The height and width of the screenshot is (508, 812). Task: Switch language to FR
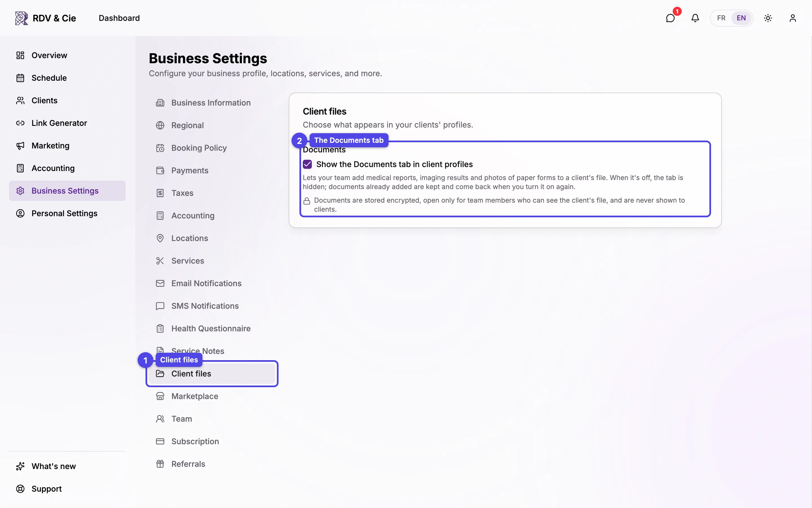(721, 18)
